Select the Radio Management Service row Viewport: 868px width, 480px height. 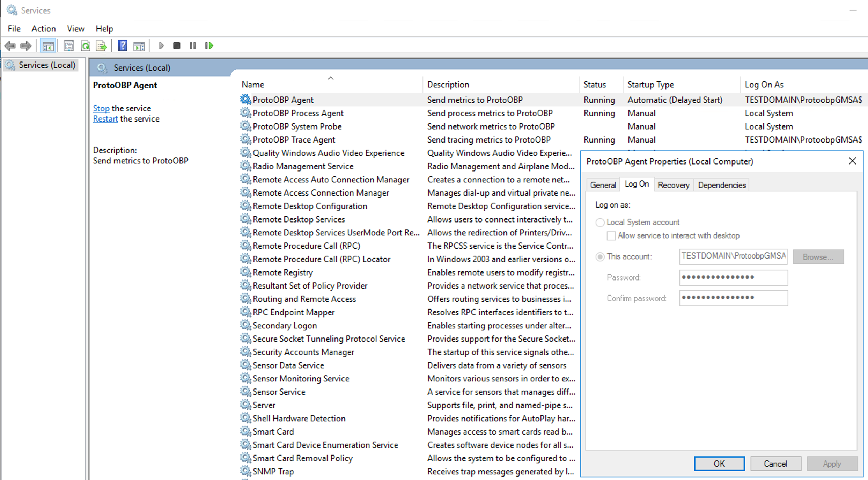(x=409, y=166)
